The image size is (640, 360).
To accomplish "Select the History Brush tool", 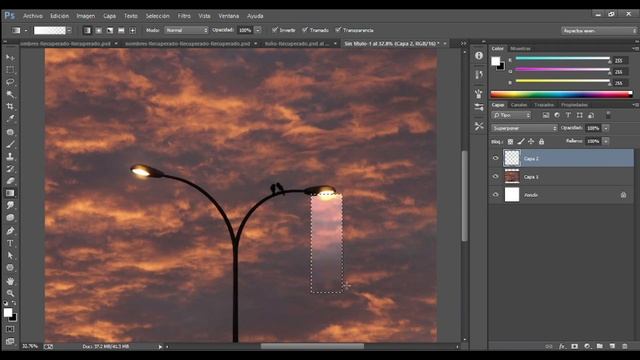I will (10, 169).
